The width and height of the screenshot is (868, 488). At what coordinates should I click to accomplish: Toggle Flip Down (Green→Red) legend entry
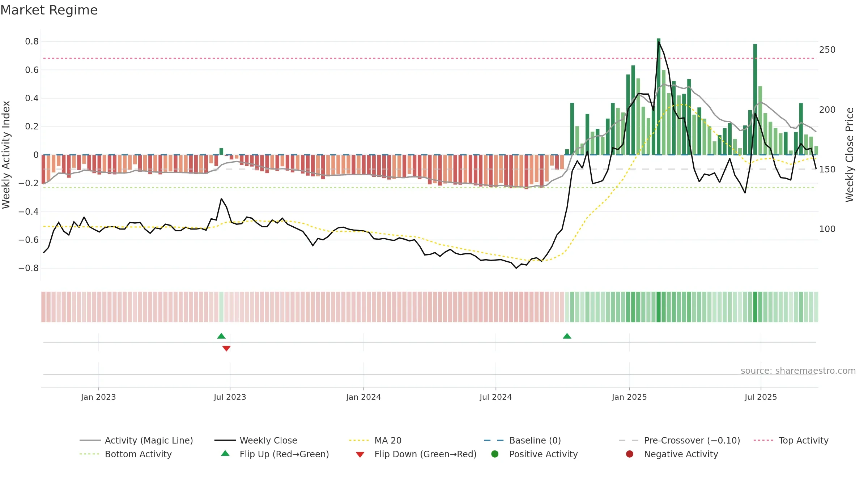pyautogui.click(x=416, y=454)
